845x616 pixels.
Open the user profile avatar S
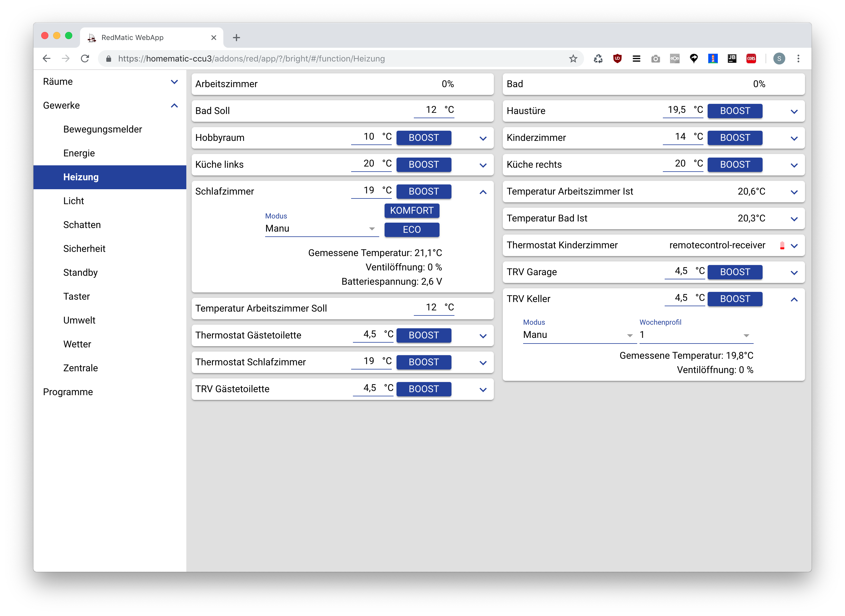tap(779, 58)
